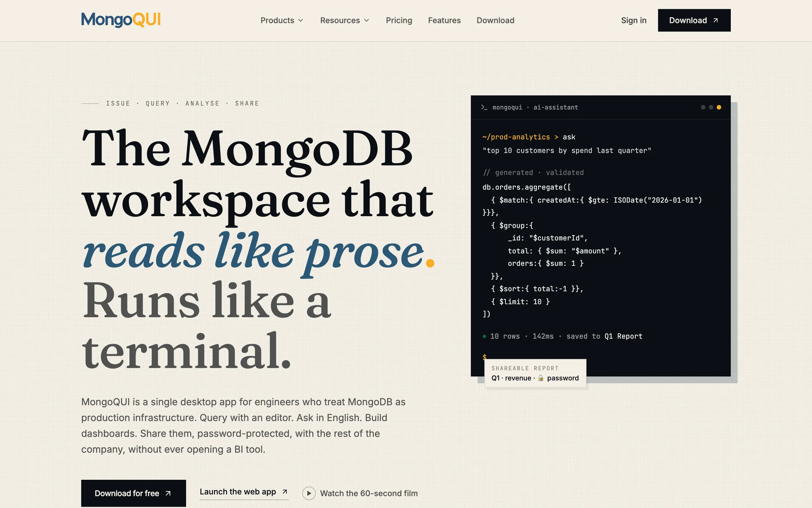Click the "ISSUE · QUERY · ANALYSE · SHARE" eyebrow text
The width and height of the screenshot is (812, 508).
pyautogui.click(x=182, y=104)
